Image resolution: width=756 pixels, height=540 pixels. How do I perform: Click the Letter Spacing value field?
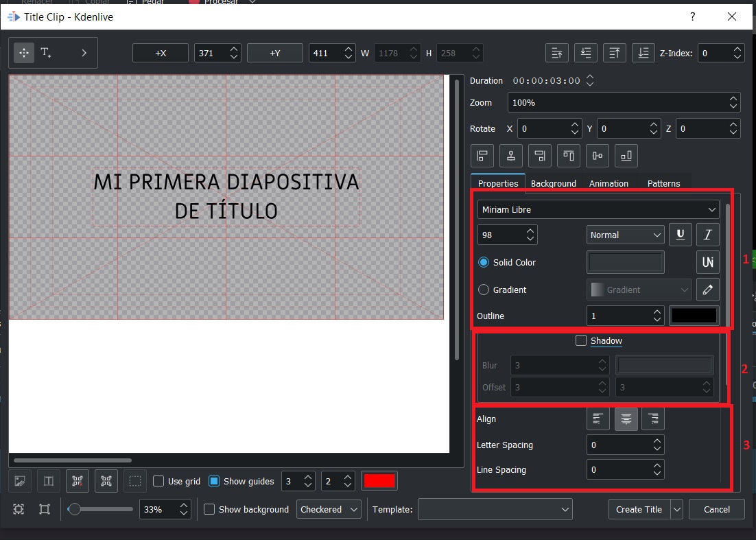(x=626, y=445)
